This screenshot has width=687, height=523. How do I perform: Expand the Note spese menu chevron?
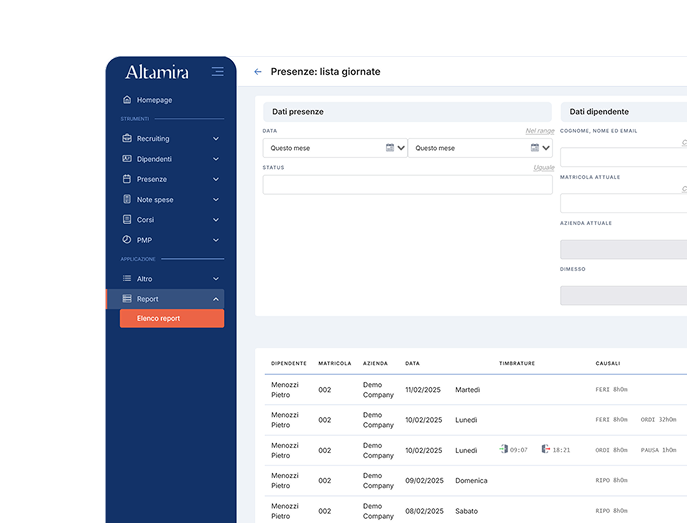216,200
